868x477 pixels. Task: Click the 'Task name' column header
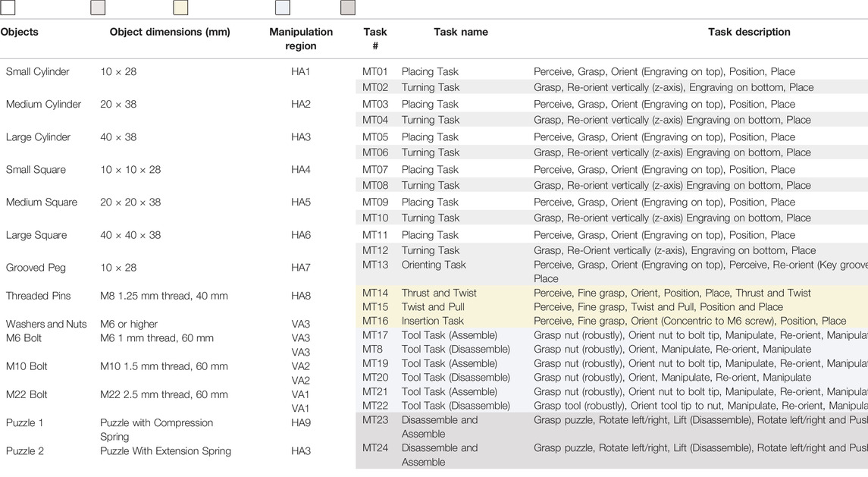461,32
